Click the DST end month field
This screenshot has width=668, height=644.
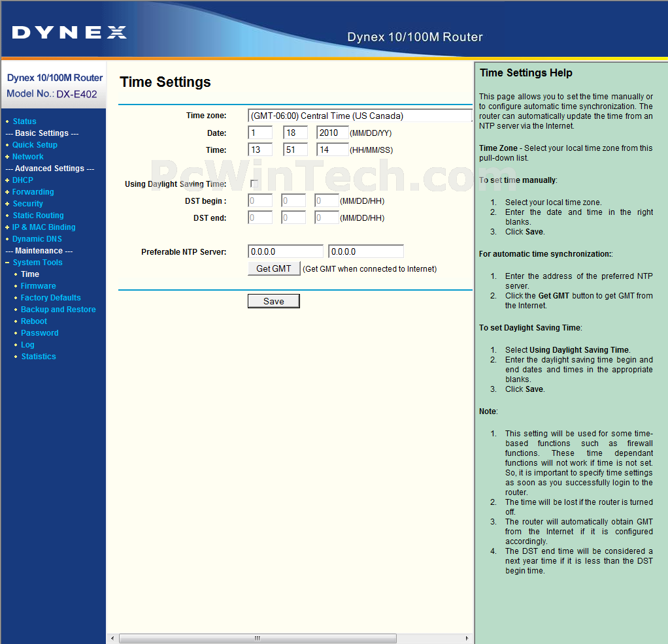260,217
